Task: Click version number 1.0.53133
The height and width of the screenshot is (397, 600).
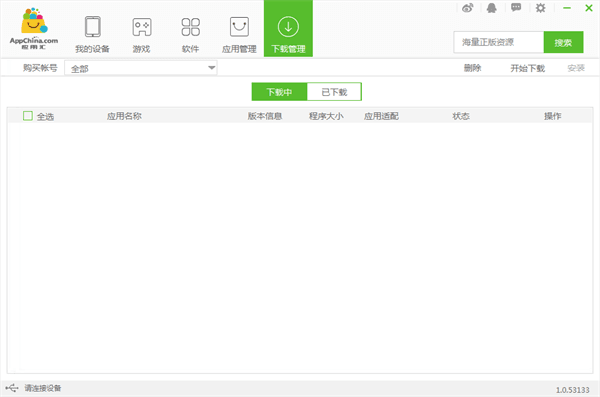Action: [x=572, y=390]
